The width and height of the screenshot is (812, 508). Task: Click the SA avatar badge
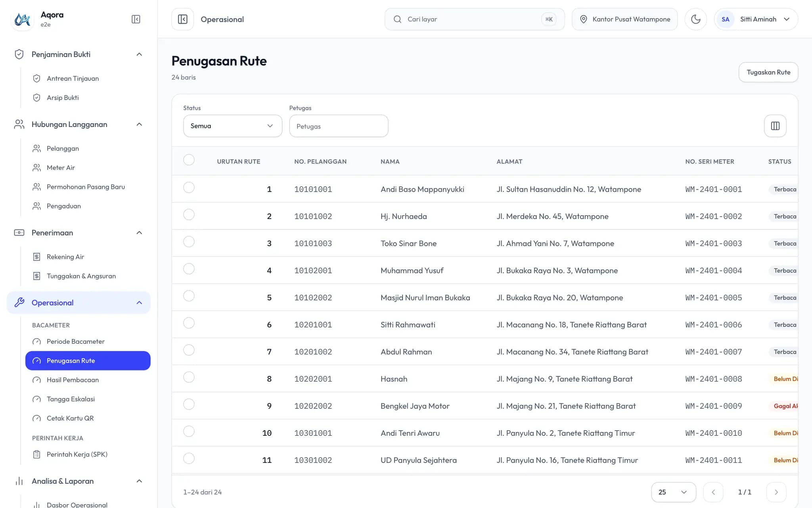(x=726, y=19)
